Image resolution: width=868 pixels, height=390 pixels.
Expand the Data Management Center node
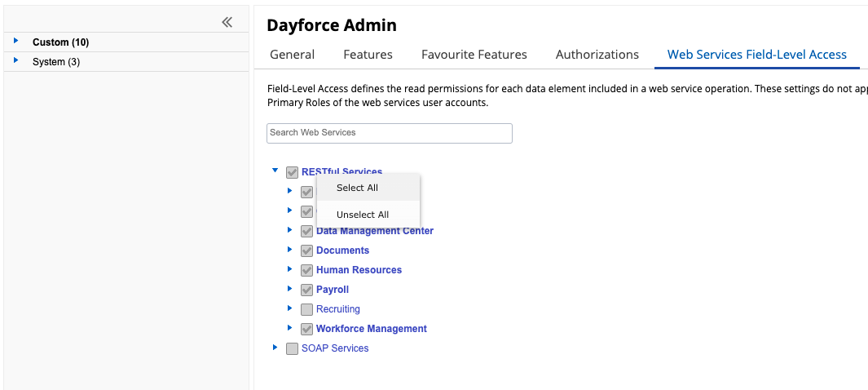click(x=290, y=230)
